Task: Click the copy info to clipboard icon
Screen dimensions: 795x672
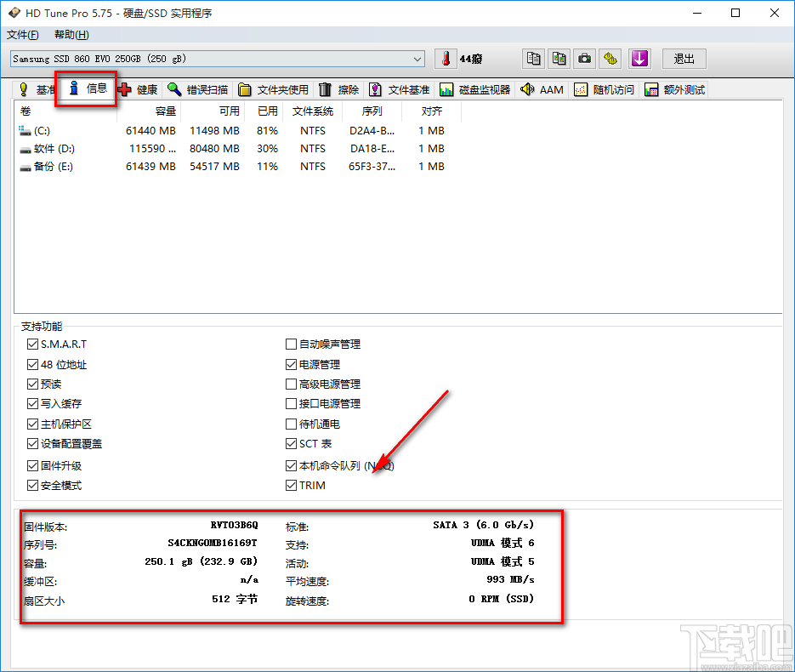Action: click(533, 59)
